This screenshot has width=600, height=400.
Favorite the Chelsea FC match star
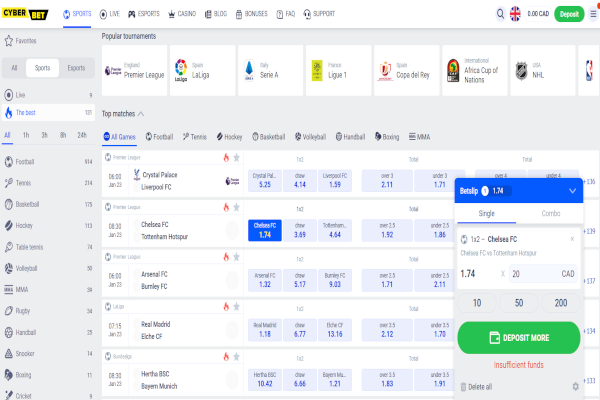pyautogui.click(x=236, y=207)
